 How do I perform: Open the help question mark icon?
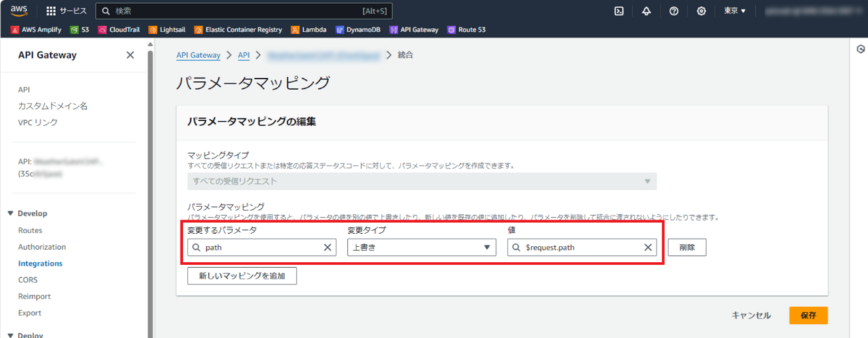[x=674, y=11]
